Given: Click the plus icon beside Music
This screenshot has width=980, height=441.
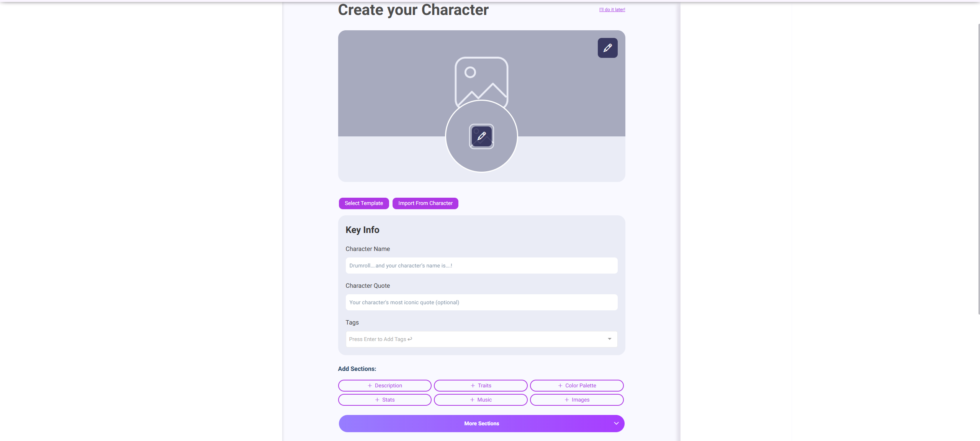Looking at the screenshot, I should tap(472, 400).
